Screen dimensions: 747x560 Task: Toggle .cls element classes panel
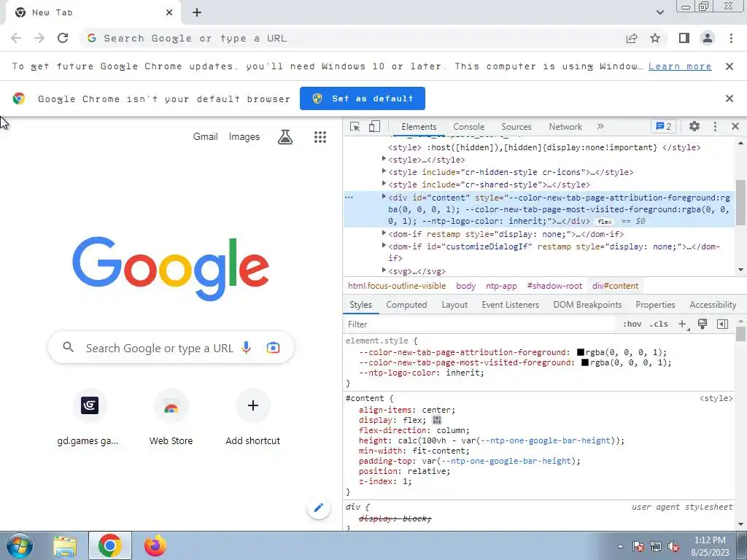[x=659, y=324]
